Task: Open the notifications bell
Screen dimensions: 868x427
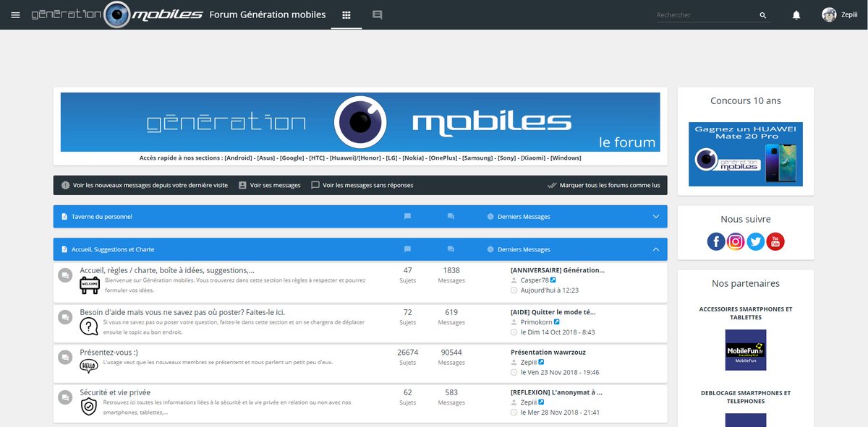Action: [x=796, y=14]
